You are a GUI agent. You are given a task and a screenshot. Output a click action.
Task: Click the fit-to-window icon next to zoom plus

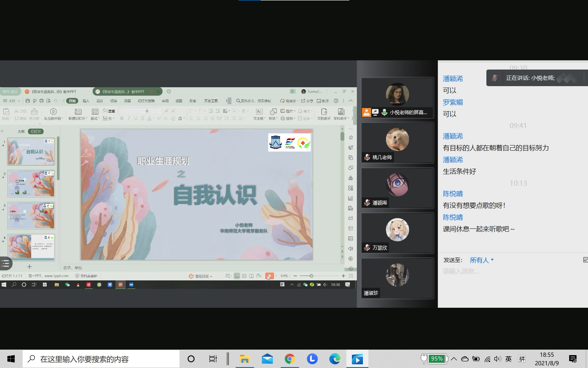pyautogui.click(x=351, y=276)
